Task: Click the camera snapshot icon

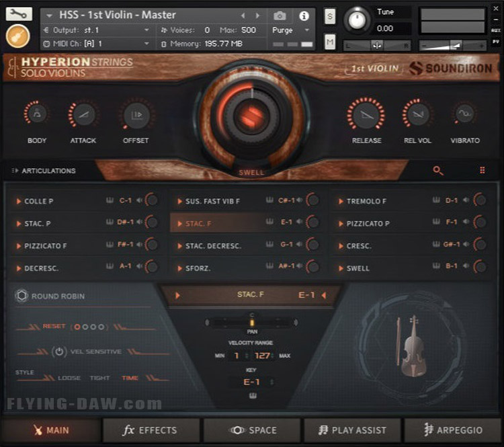Action: tap(280, 15)
